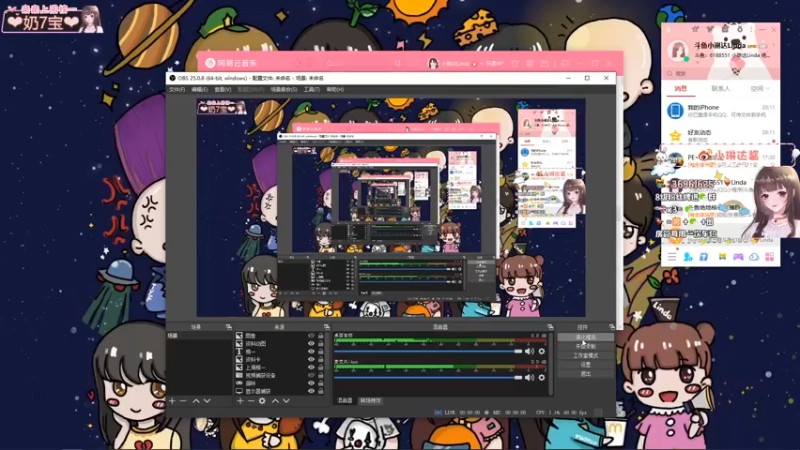
Task: Open the 文件(F) menu in OBS
Action: tap(177, 89)
